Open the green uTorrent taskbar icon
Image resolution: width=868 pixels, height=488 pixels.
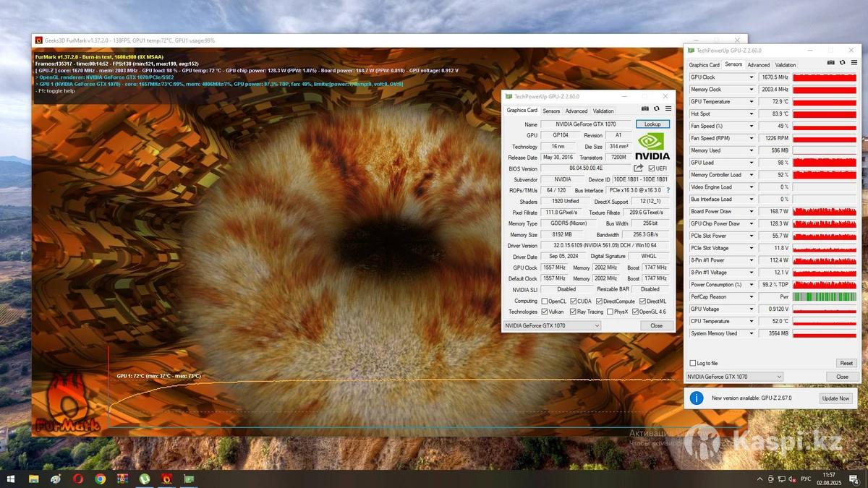click(145, 479)
